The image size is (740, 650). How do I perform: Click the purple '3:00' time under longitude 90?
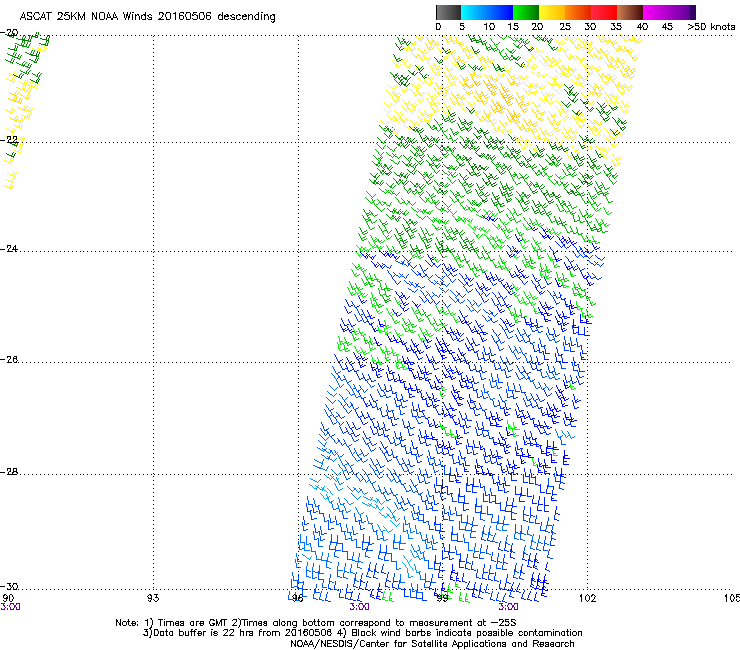pyautogui.click(x=10, y=607)
